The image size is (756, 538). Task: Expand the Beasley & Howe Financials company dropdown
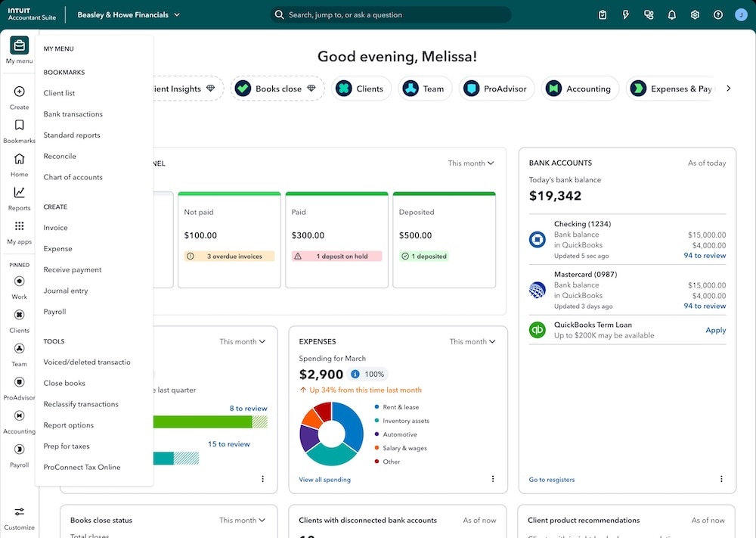[129, 14]
